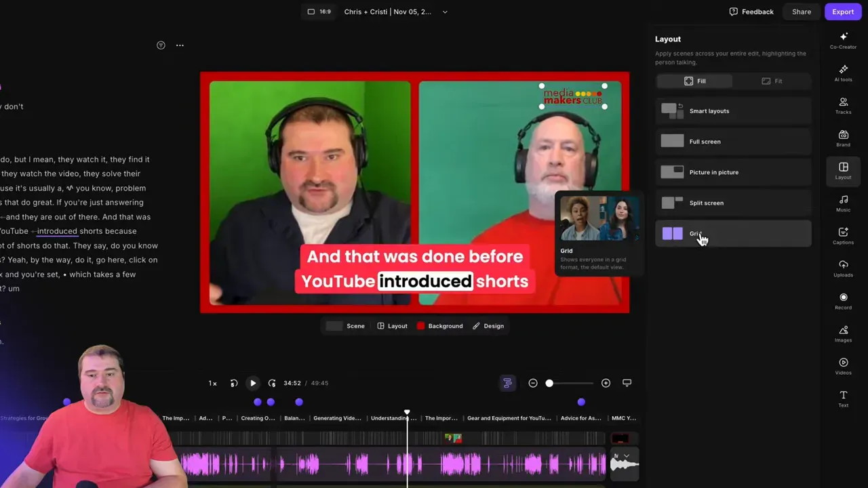Open the Tracks panel
This screenshot has height=488, width=868.
click(x=843, y=107)
